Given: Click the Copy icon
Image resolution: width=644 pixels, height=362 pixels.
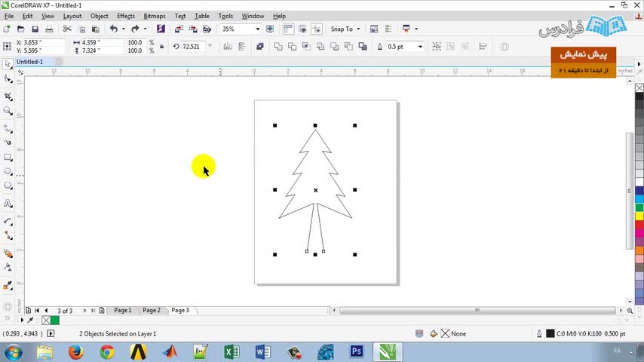Looking at the screenshot, I should click(81, 29).
